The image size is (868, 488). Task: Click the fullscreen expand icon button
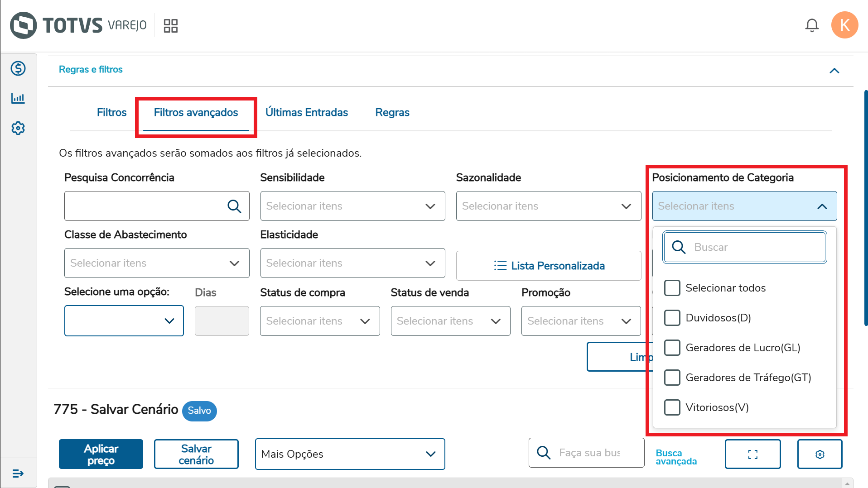point(752,454)
